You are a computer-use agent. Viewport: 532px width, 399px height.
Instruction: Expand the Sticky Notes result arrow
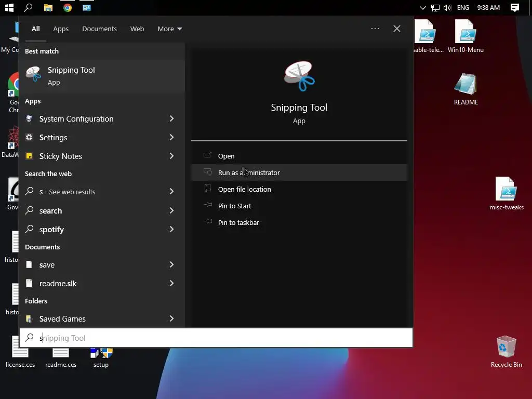(171, 156)
